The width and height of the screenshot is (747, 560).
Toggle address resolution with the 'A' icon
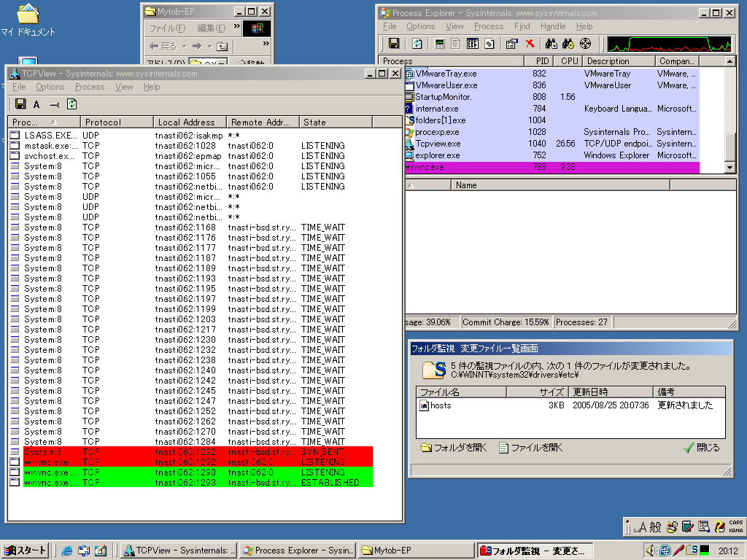(36, 104)
